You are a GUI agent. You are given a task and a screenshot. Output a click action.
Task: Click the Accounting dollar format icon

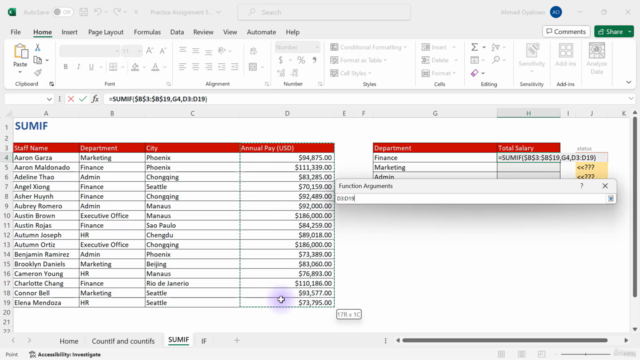(280, 60)
